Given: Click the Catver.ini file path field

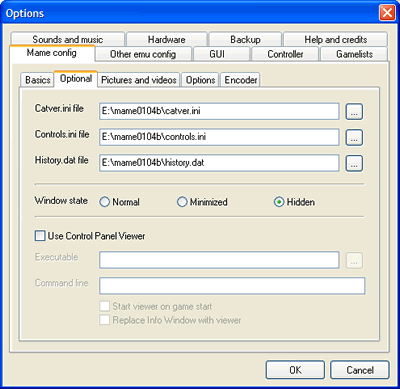Looking at the screenshot, I should click(x=219, y=111).
